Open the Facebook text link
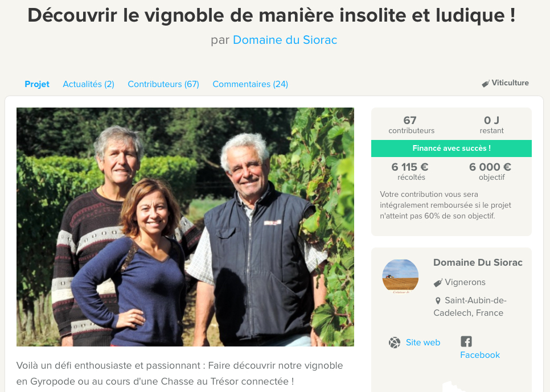 (x=480, y=355)
